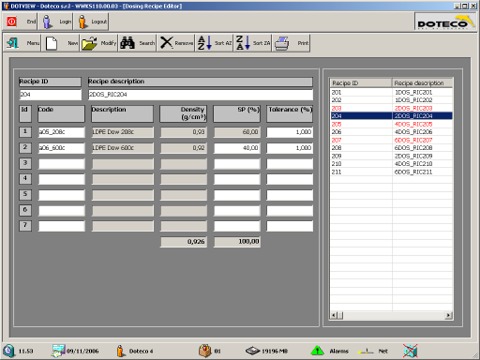Select recipe 210 in the list

click(391, 164)
